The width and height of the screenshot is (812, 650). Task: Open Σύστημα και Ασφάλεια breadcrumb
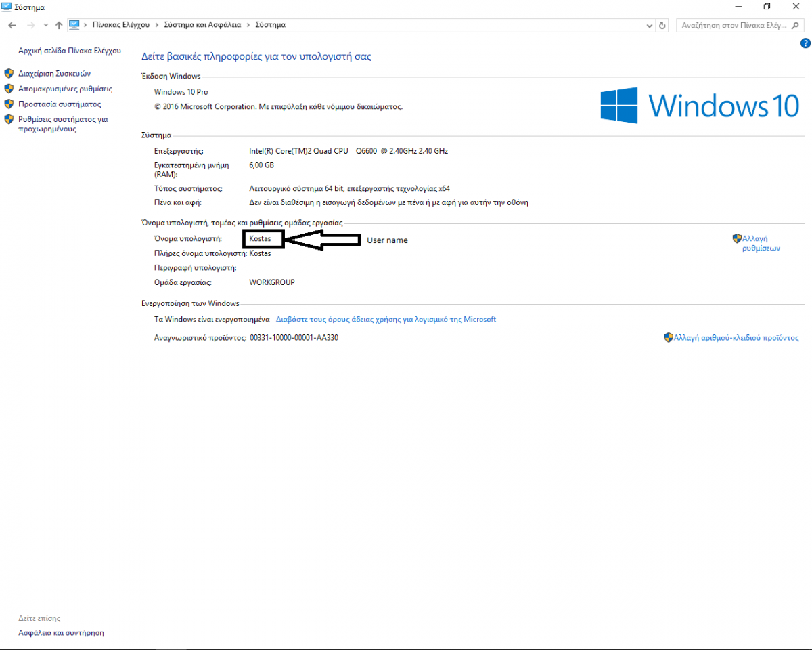pyautogui.click(x=202, y=25)
